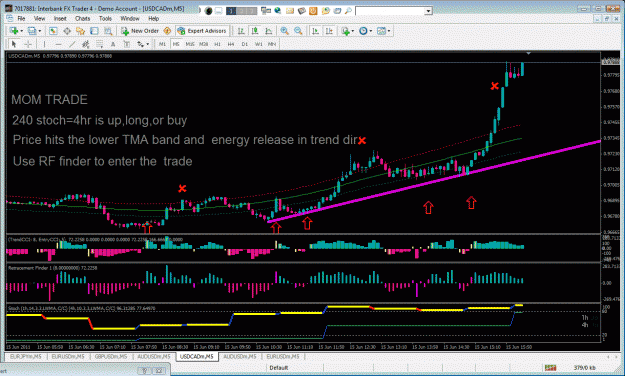Viewport: 625px width, 376px height.
Task: Click the MOM TRADE text label
Action: pyautogui.click(x=49, y=100)
